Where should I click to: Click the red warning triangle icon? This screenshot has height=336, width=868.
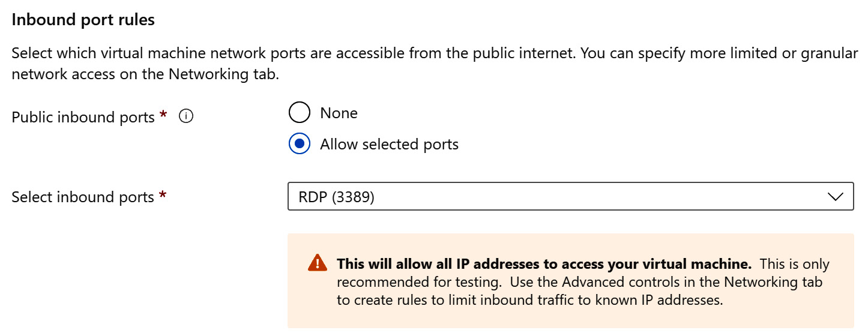click(x=318, y=263)
